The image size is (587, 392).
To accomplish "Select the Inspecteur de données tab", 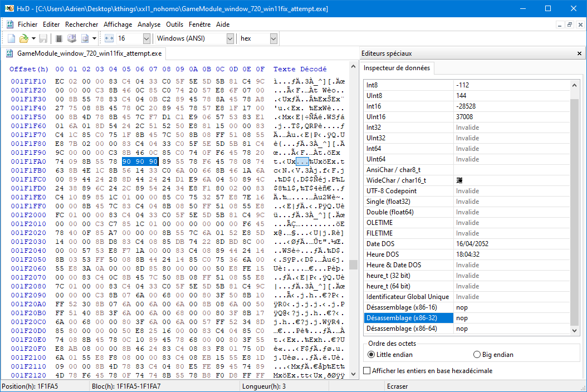I will [397, 68].
